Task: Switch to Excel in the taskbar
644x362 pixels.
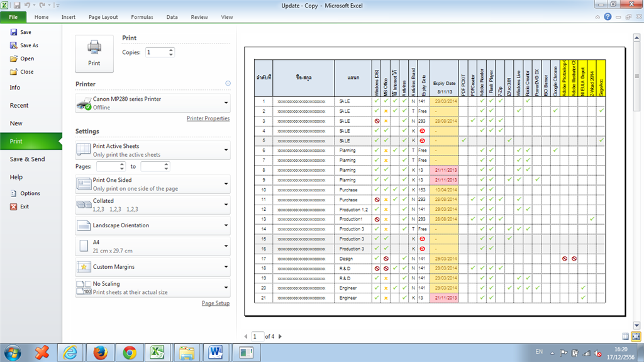Action: pyautogui.click(x=157, y=353)
